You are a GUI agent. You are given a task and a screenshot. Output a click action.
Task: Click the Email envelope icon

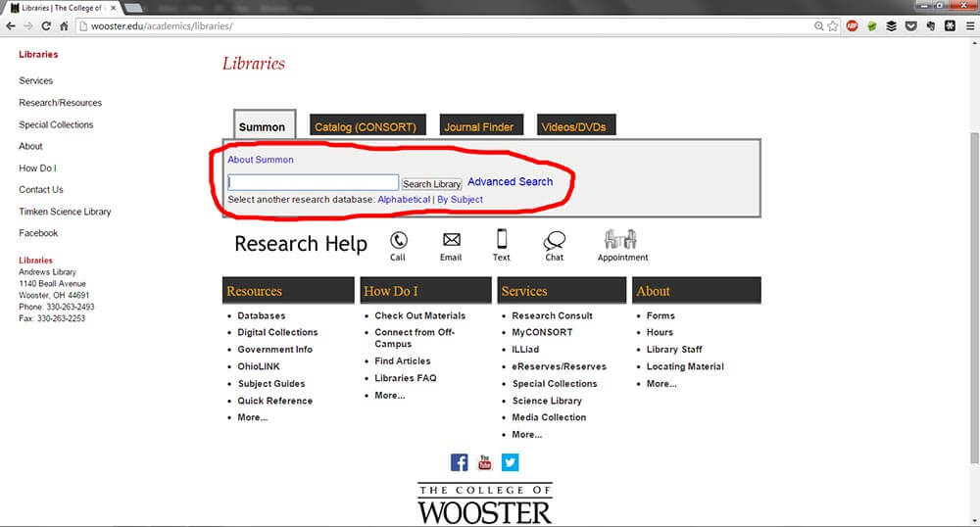point(451,240)
